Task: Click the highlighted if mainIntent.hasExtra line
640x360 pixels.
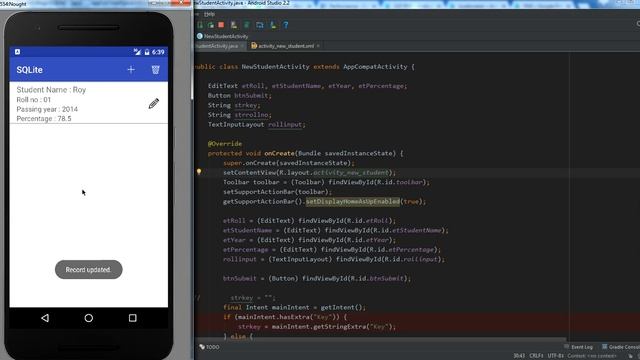Action: tap(285, 317)
